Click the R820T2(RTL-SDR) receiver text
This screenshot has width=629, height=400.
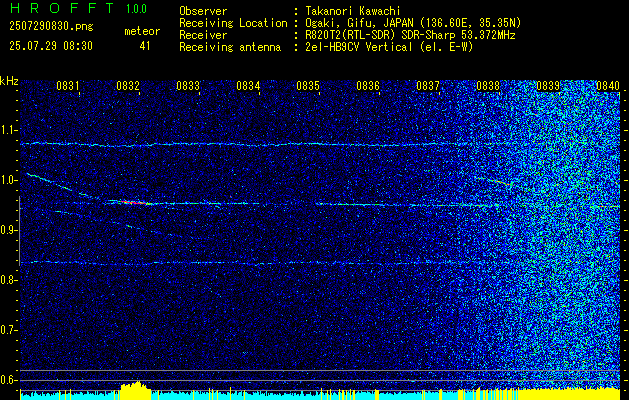[410, 35]
